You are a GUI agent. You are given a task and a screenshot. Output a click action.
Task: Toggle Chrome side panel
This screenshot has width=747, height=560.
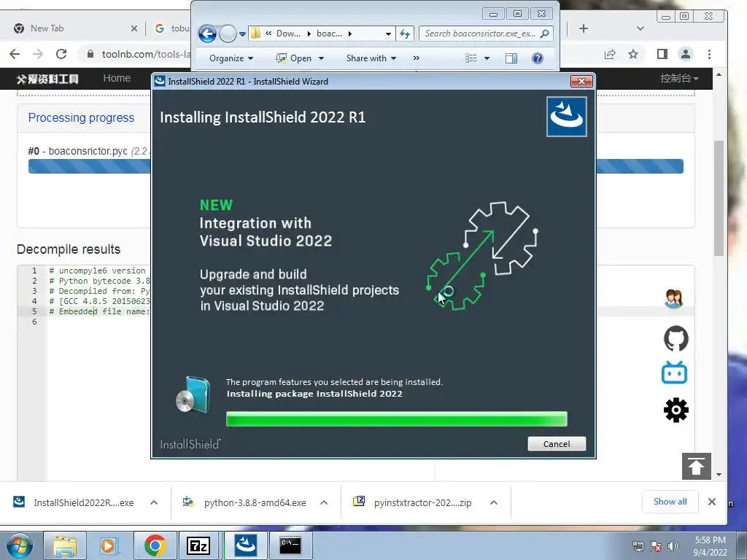pyautogui.click(x=662, y=54)
